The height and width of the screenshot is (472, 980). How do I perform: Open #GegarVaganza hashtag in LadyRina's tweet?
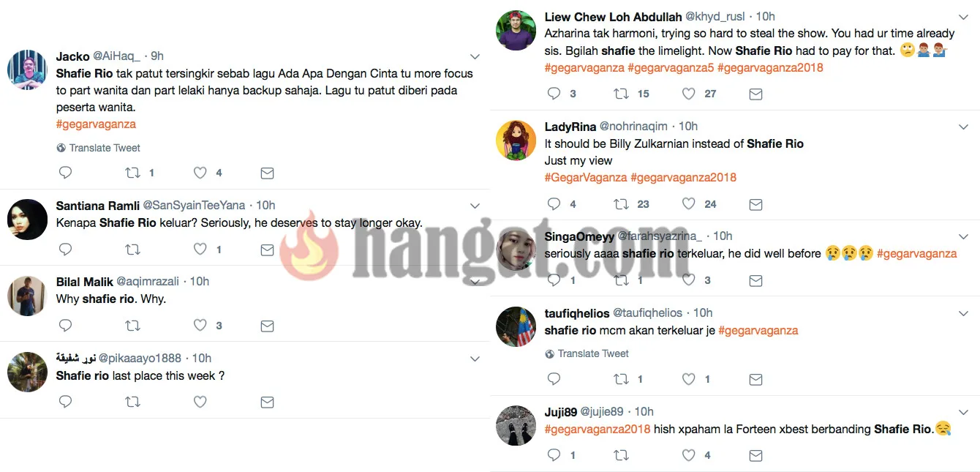pyautogui.click(x=586, y=177)
